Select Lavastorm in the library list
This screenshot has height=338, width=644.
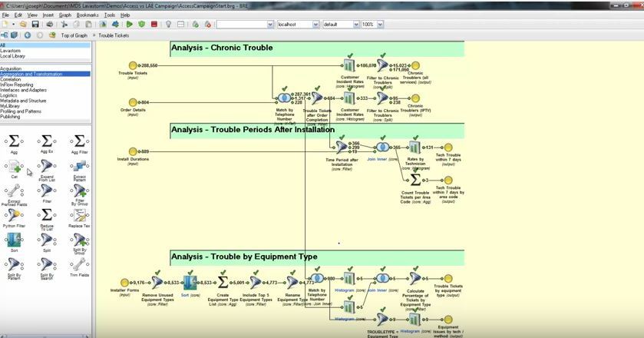12,51
